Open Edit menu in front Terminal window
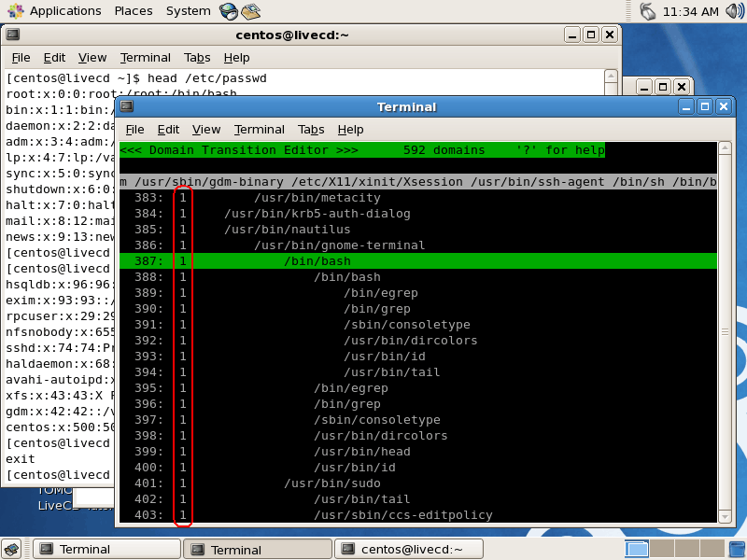 point(168,130)
